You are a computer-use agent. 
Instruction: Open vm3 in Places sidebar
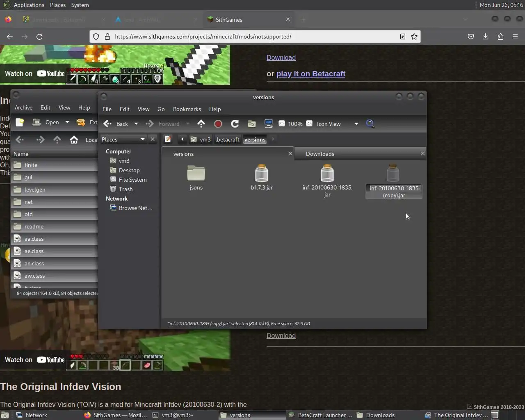point(124,161)
